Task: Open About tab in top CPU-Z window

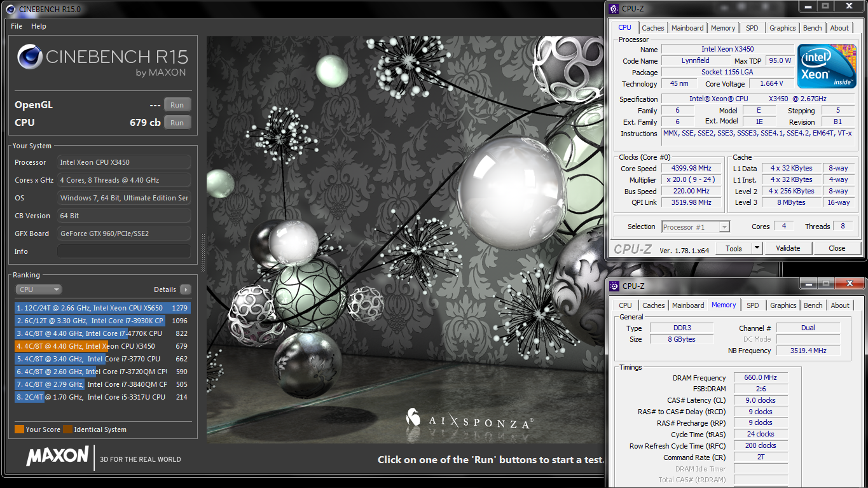Action: tap(839, 28)
